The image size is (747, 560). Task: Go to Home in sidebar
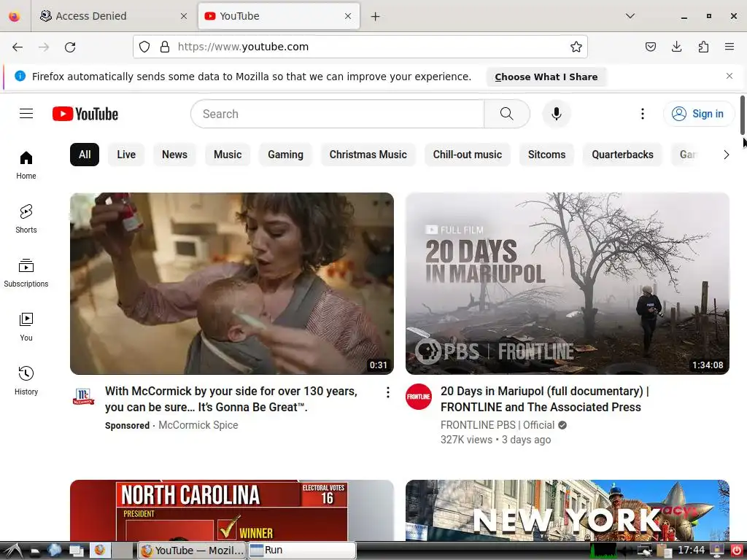26,165
